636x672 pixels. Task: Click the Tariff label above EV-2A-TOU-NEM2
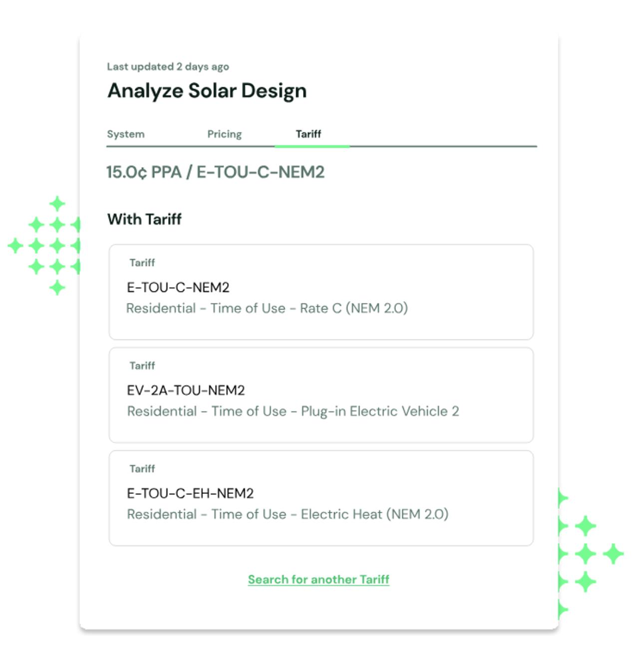click(x=142, y=365)
